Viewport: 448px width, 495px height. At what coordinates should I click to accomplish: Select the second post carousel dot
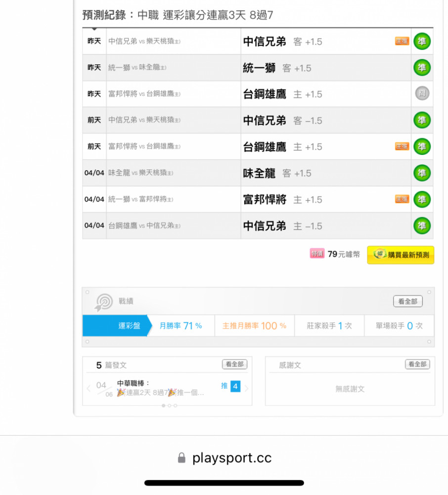pyautogui.click(x=169, y=406)
